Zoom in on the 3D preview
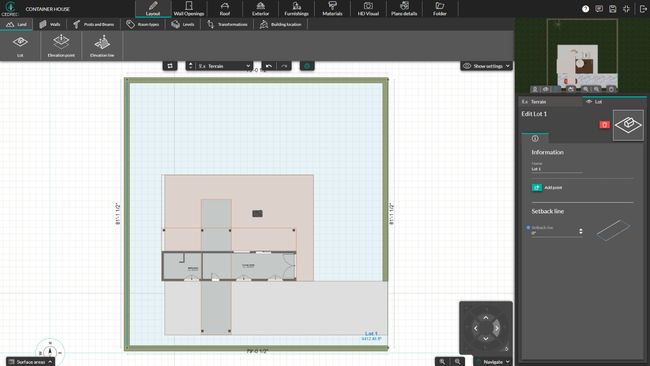This screenshot has width=650, height=366. click(586, 89)
